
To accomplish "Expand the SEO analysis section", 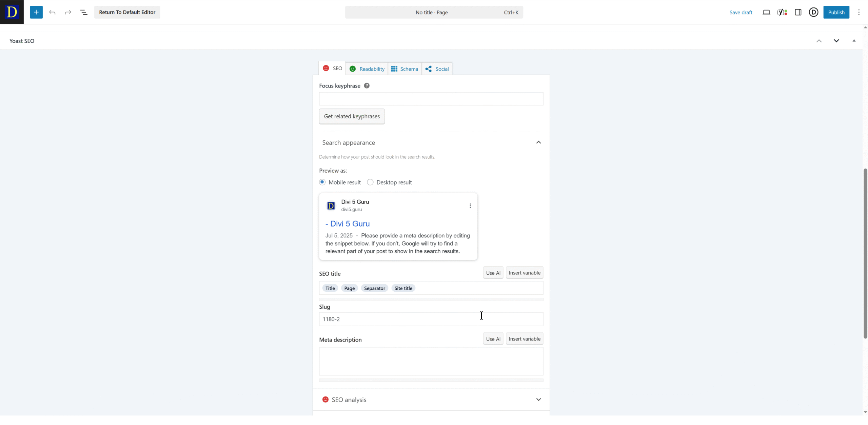I will [x=538, y=400].
